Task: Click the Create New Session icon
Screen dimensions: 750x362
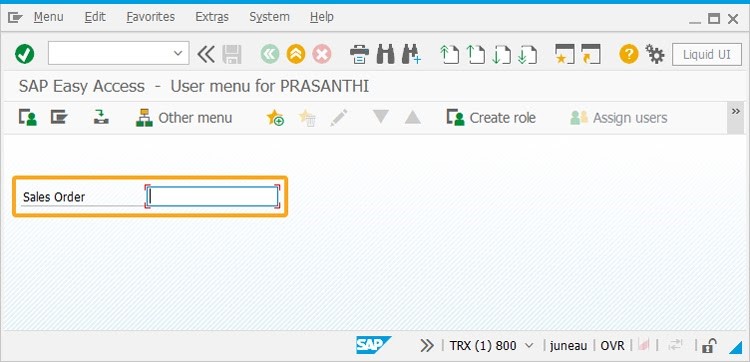Action: click(x=564, y=54)
